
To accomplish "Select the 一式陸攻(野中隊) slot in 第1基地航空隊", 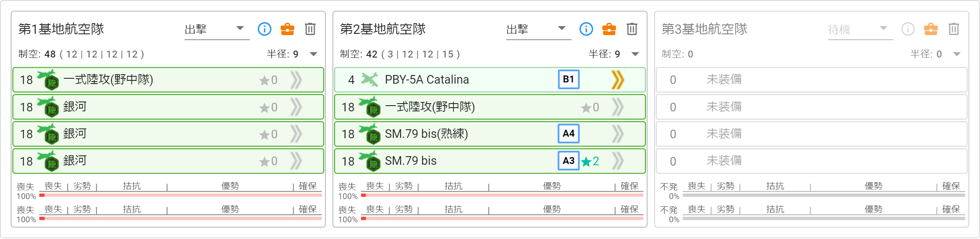I will pos(108,80).
